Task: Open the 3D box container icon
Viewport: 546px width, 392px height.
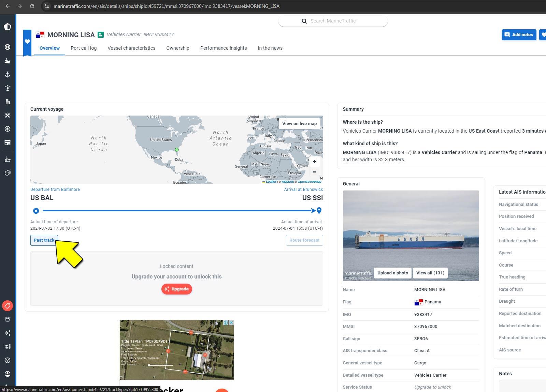Action: pyautogui.click(x=8, y=173)
